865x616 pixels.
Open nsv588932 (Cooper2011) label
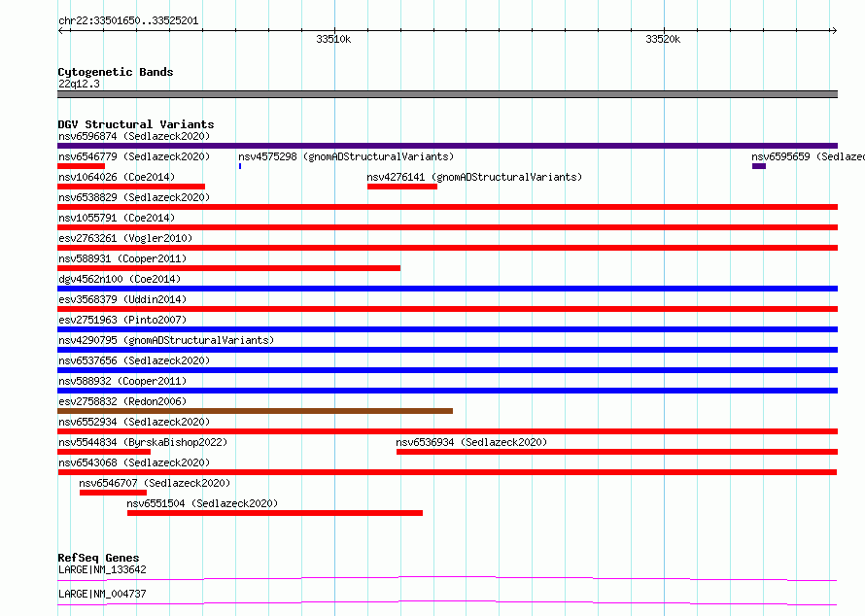point(122,381)
